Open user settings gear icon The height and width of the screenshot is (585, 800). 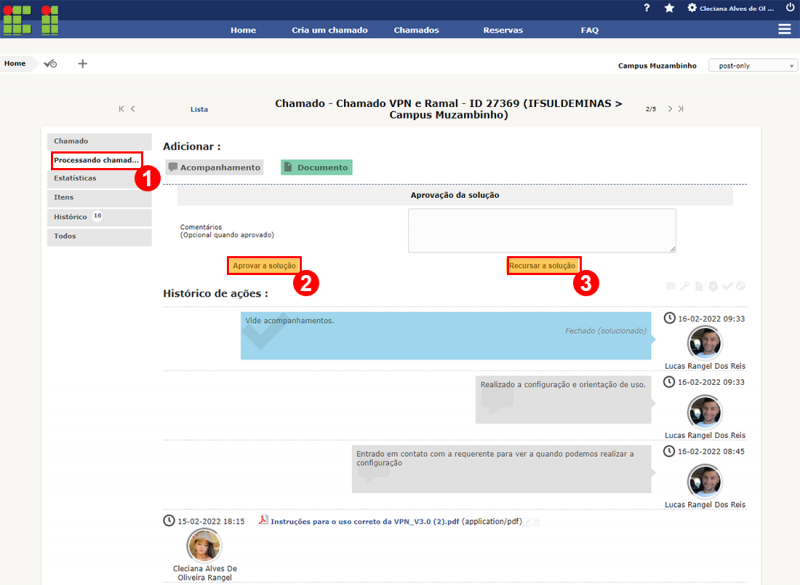tap(692, 8)
